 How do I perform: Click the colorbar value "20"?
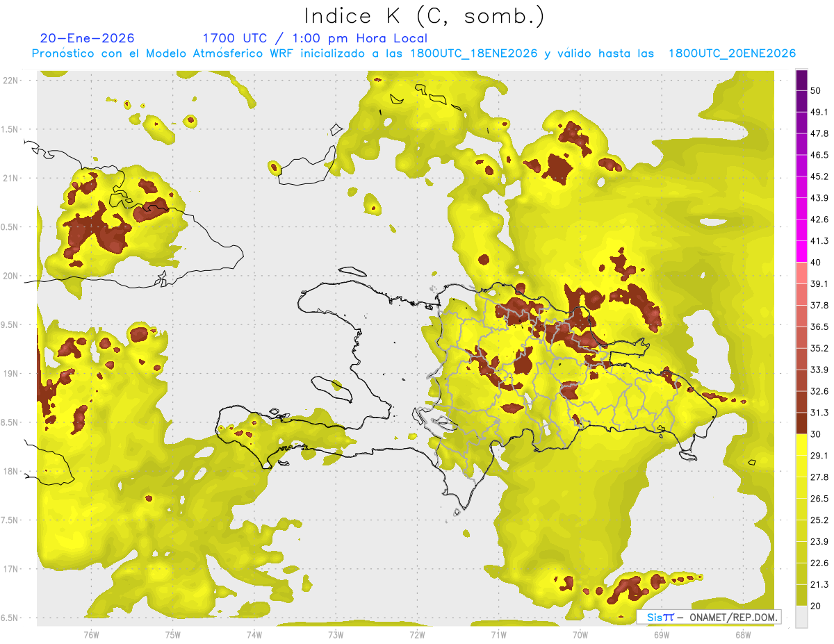[816, 606]
